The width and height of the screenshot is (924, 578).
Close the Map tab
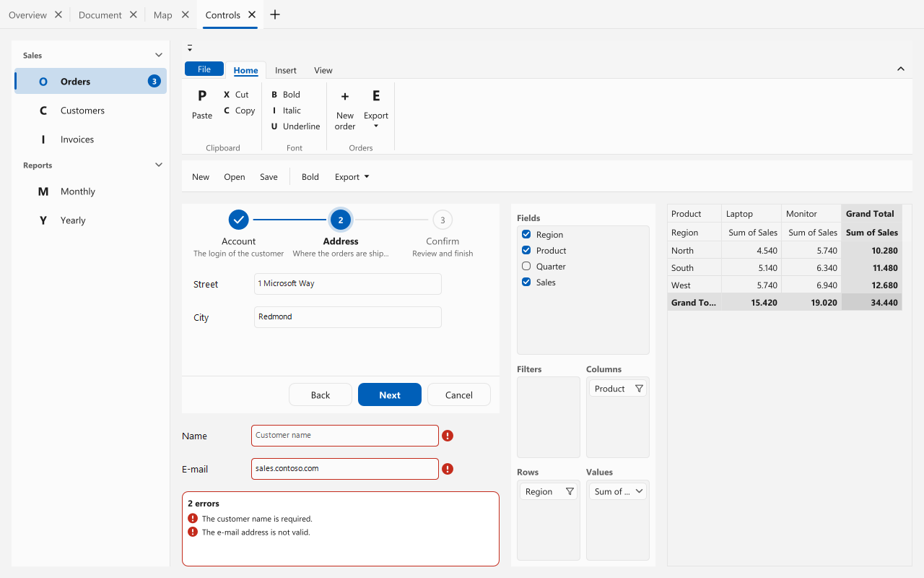[x=185, y=14]
